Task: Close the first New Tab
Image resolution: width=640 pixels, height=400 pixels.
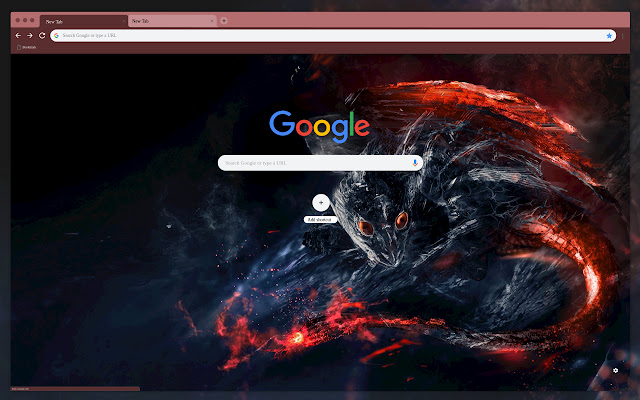Action: point(124,21)
